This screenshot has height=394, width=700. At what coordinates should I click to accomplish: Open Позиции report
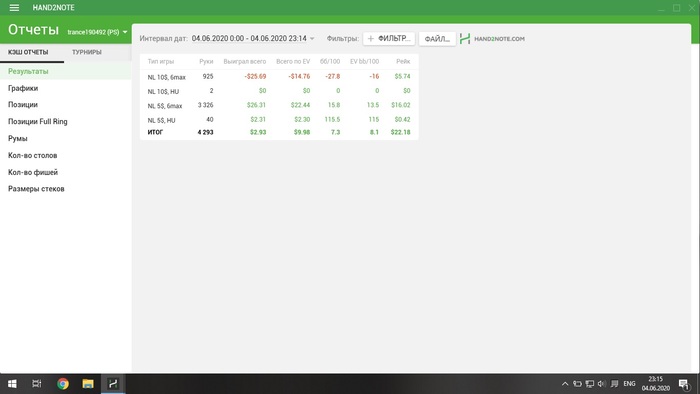pos(65,105)
